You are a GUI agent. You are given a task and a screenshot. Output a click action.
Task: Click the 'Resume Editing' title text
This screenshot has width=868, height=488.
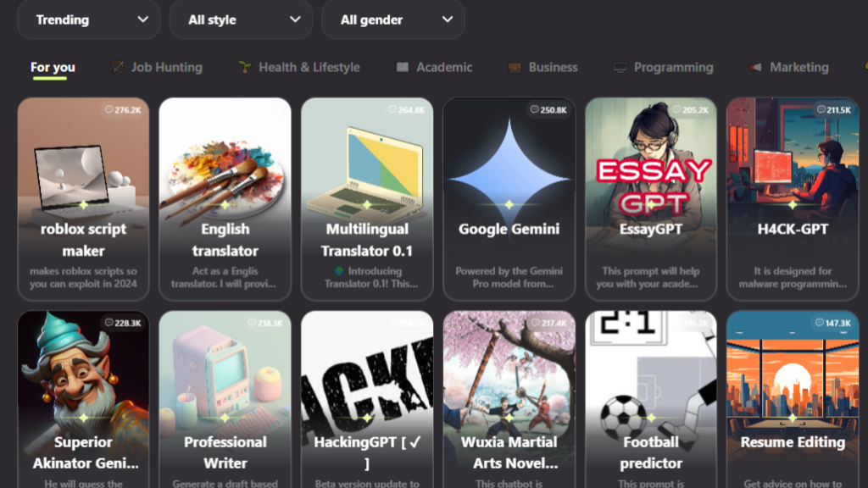tap(793, 442)
